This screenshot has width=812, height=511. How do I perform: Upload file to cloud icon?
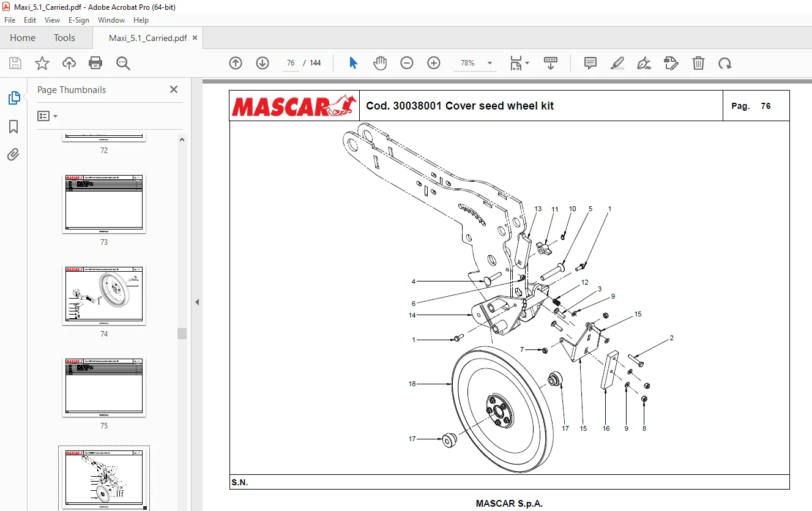69,63
